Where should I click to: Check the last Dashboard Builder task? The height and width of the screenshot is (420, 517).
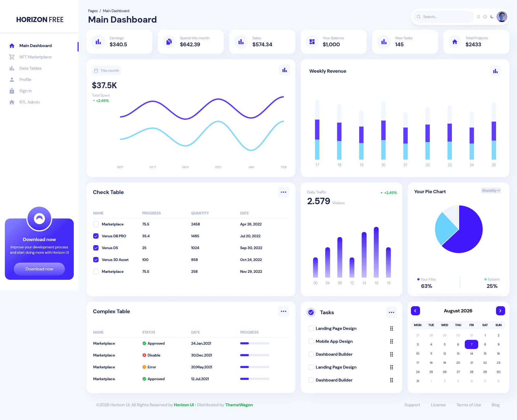coord(311,380)
